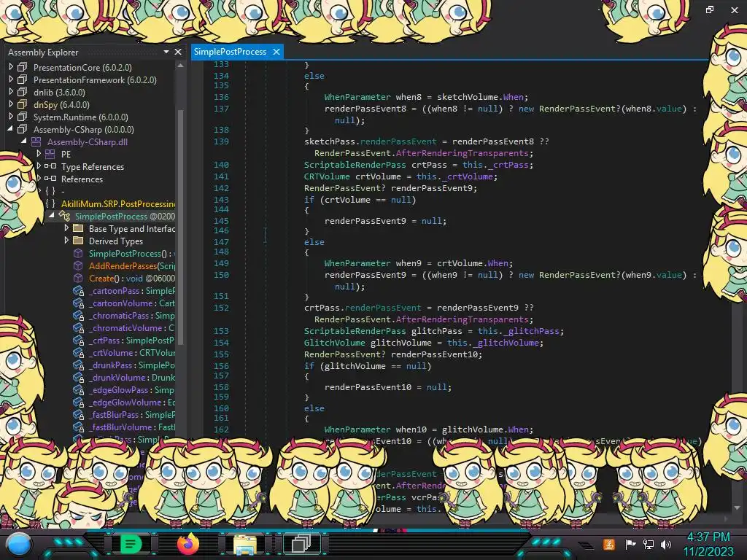Click the PresentationCore assembly icon
This screenshot has height=560, width=747.
point(23,67)
